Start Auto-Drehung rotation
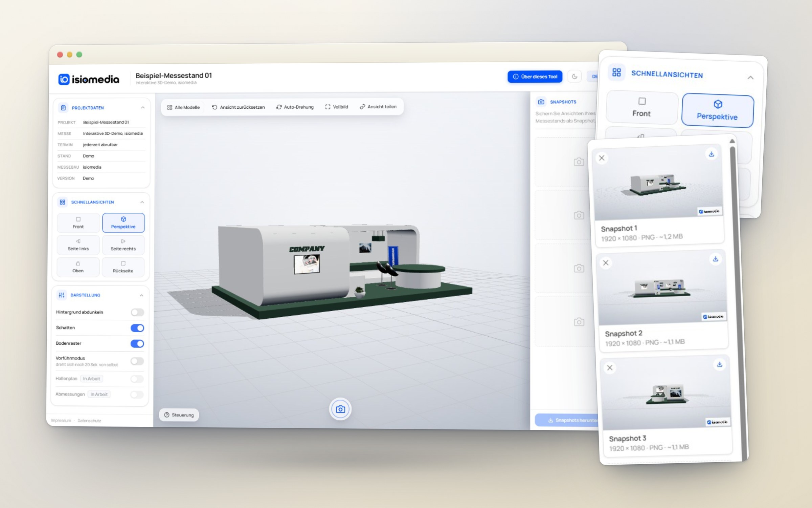Image resolution: width=812 pixels, height=508 pixels. [295, 107]
